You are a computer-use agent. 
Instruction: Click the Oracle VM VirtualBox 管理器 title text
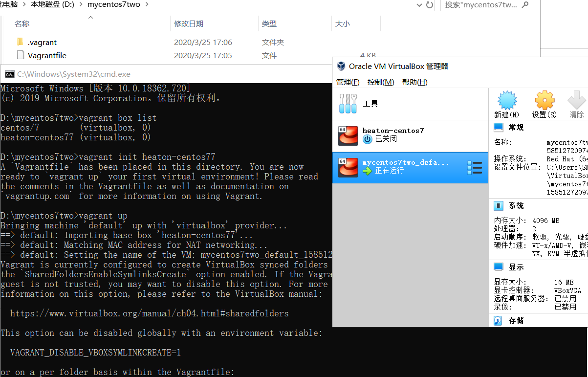click(x=398, y=66)
